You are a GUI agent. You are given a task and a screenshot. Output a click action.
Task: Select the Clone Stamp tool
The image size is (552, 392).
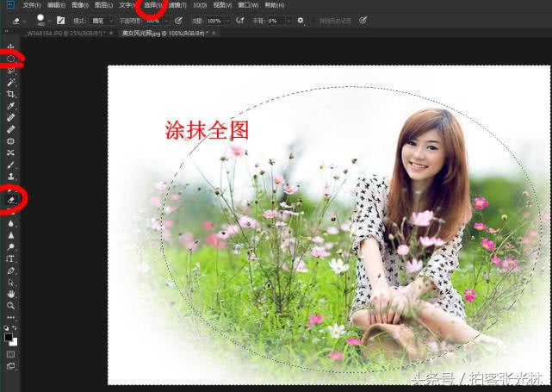click(11, 177)
